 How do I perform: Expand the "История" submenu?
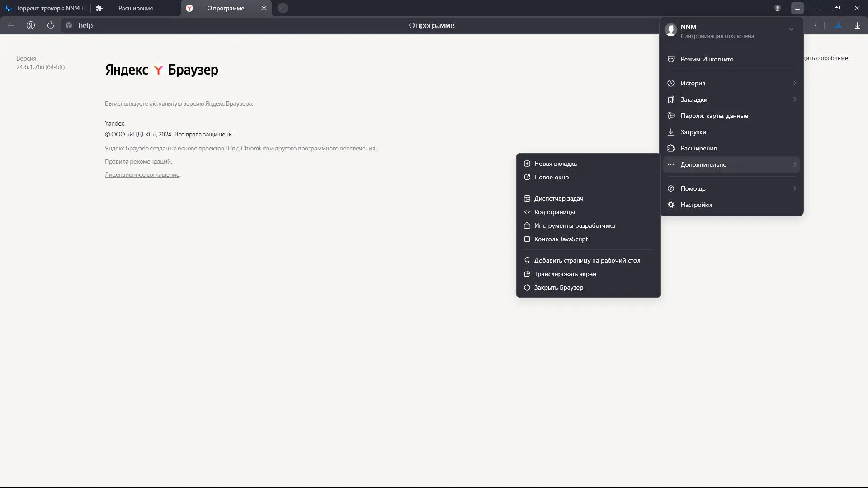[x=731, y=83]
